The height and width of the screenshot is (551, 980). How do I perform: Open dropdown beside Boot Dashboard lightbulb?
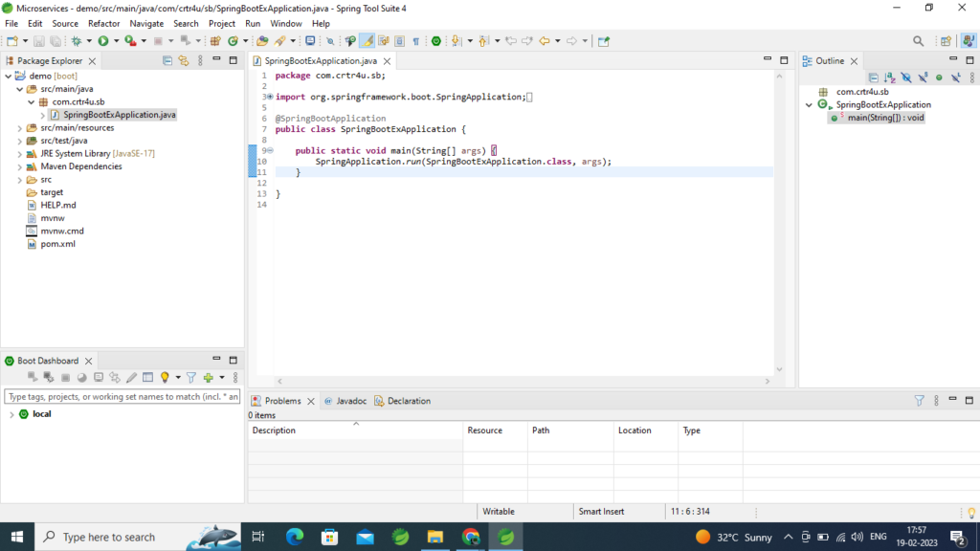click(x=178, y=377)
